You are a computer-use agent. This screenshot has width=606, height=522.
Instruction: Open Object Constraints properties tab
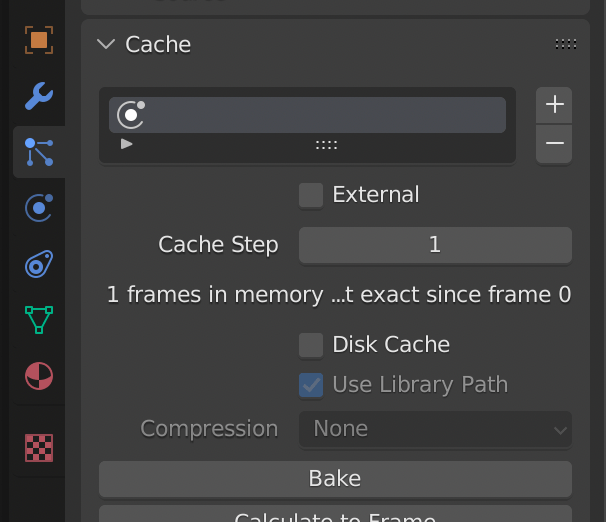[x=39, y=265]
